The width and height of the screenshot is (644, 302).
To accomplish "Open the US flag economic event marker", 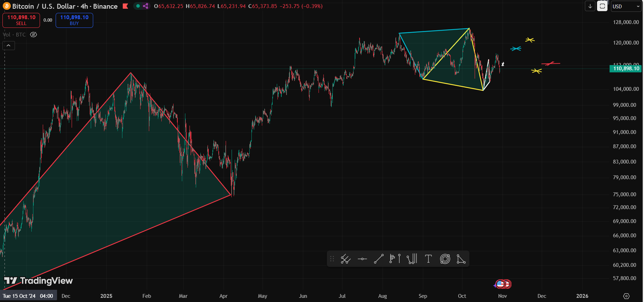I will pyautogui.click(x=500, y=284).
